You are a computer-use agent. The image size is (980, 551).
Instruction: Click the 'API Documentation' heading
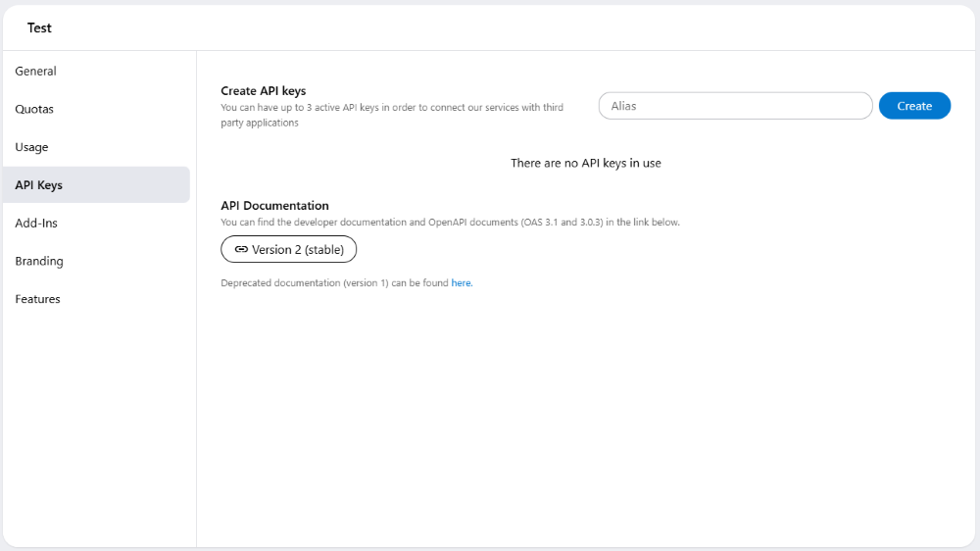click(274, 205)
